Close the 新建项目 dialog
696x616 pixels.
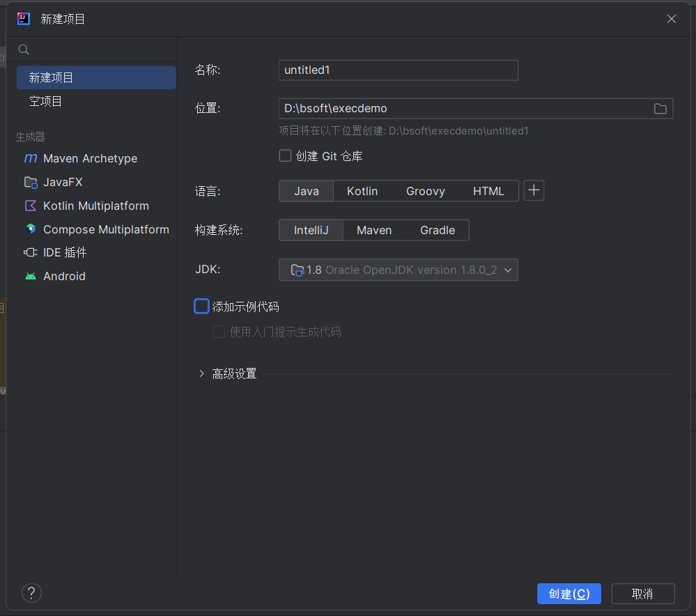[x=671, y=19]
